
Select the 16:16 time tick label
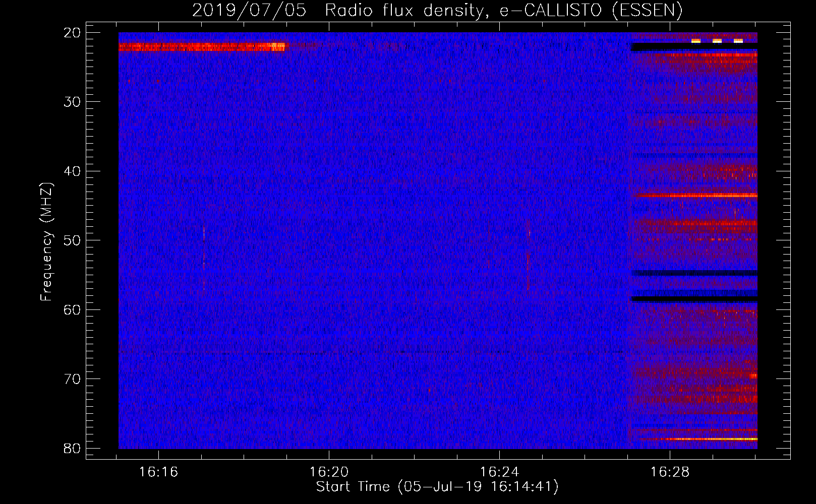pos(159,472)
